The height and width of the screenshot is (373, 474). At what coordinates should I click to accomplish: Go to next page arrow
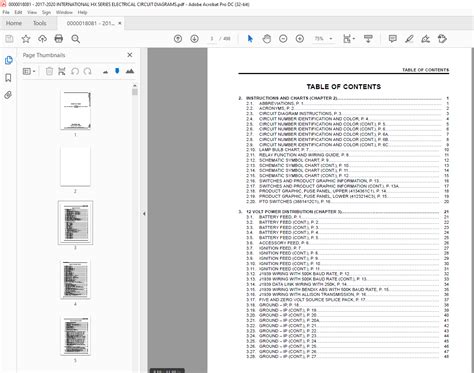tap(194, 39)
